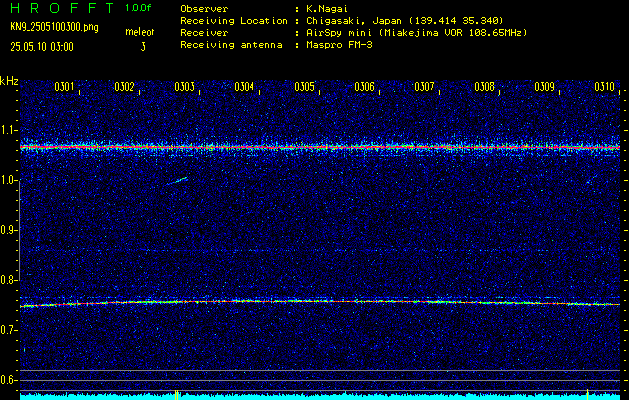Click the cyan signal level strip at bottom
Screen dimensions: 629x400
[320, 396]
